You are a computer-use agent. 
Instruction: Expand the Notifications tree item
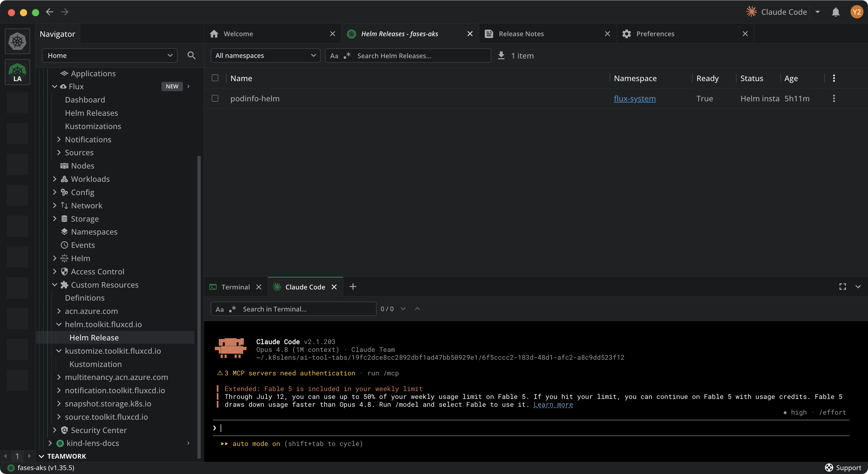pos(59,139)
